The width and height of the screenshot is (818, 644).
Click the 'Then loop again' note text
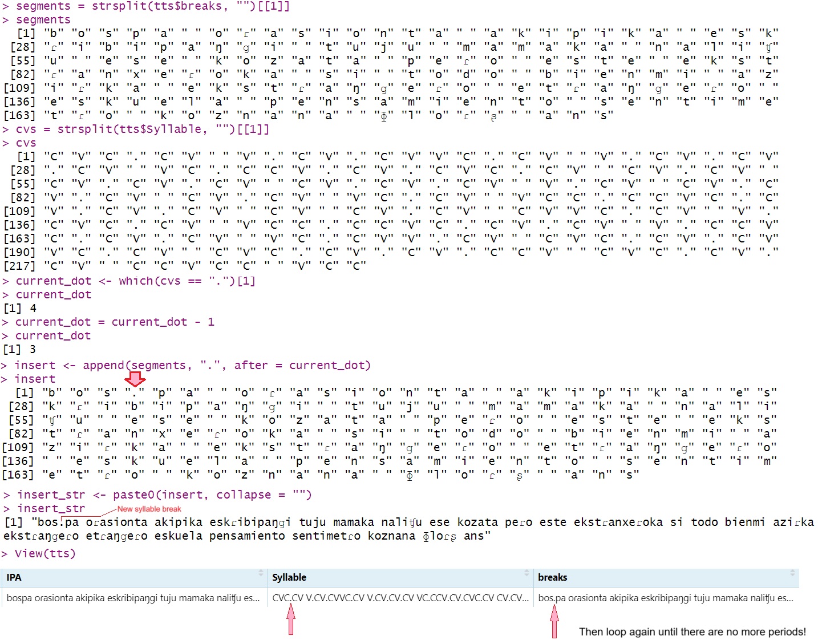point(692,631)
